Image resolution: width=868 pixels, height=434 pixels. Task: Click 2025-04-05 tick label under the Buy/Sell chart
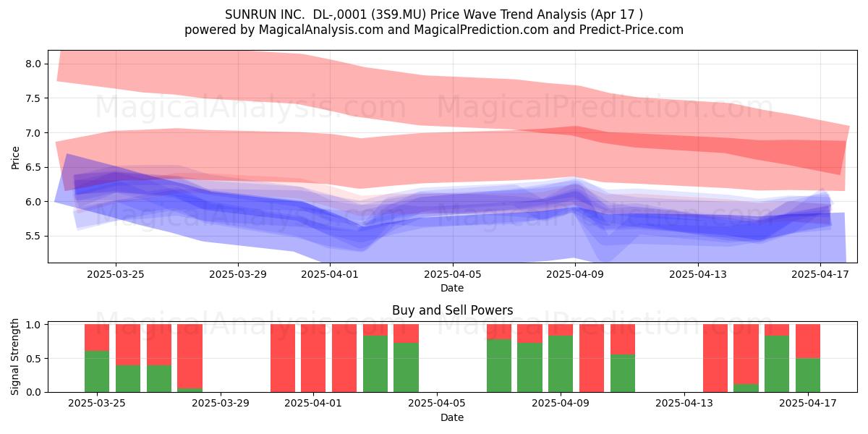tap(438, 404)
